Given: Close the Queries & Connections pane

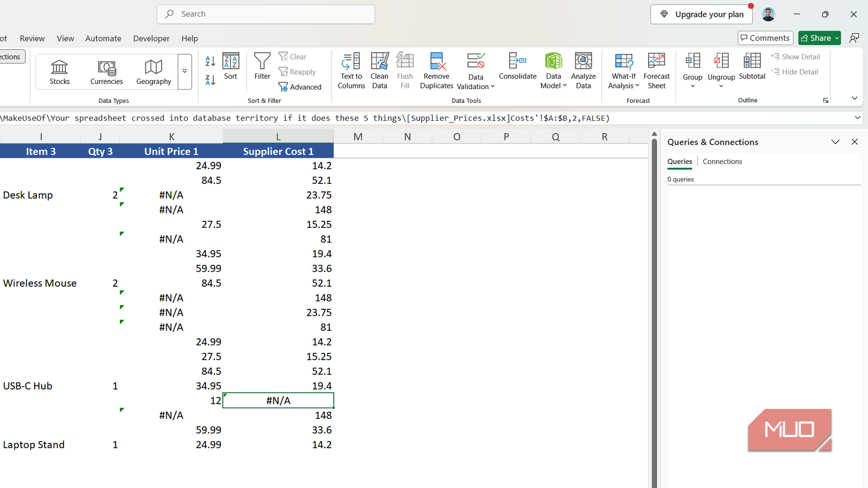Looking at the screenshot, I should (855, 142).
